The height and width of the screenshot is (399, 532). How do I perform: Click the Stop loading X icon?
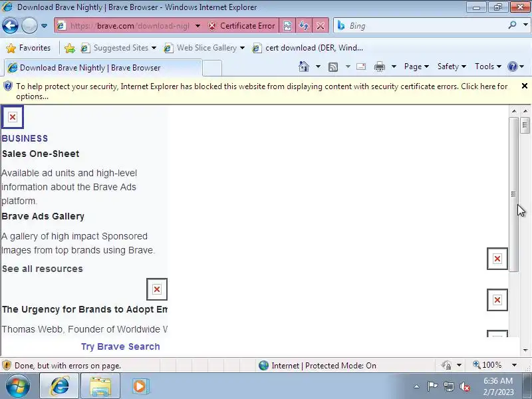pos(320,26)
